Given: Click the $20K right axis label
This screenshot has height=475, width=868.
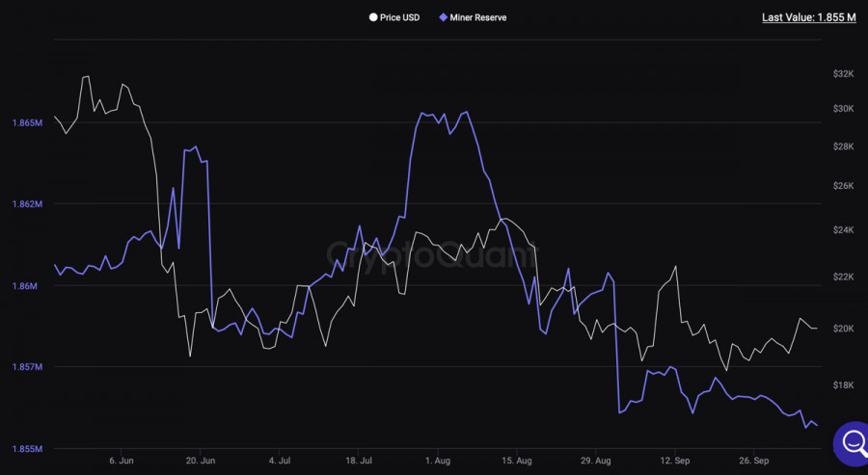Looking at the screenshot, I should click(x=842, y=329).
